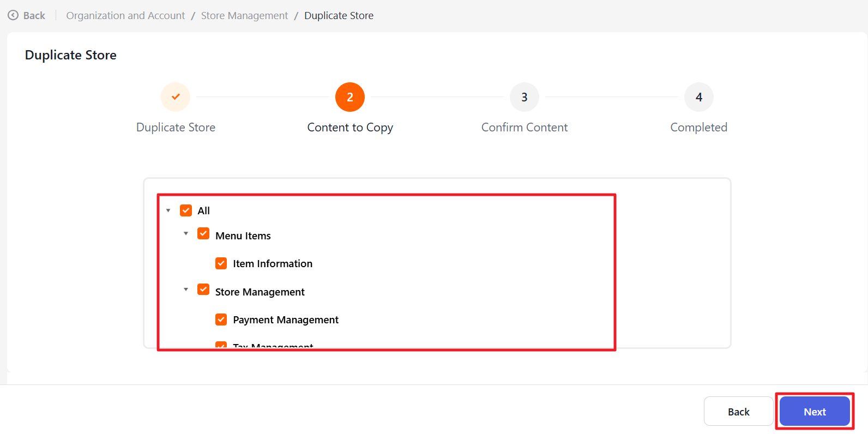Image resolution: width=868 pixels, height=434 pixels.
Task: Uncheck the Item Information checkbox
Action: 221,263
